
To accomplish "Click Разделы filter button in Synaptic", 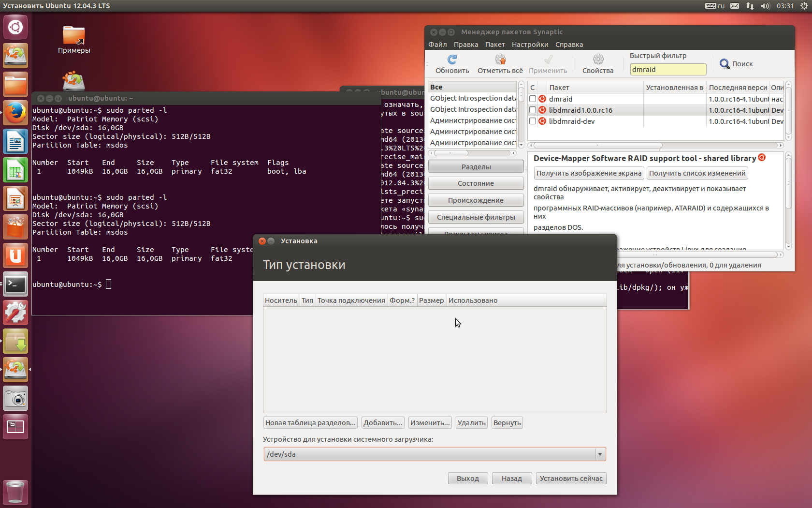I will click(x=476, y=166).
